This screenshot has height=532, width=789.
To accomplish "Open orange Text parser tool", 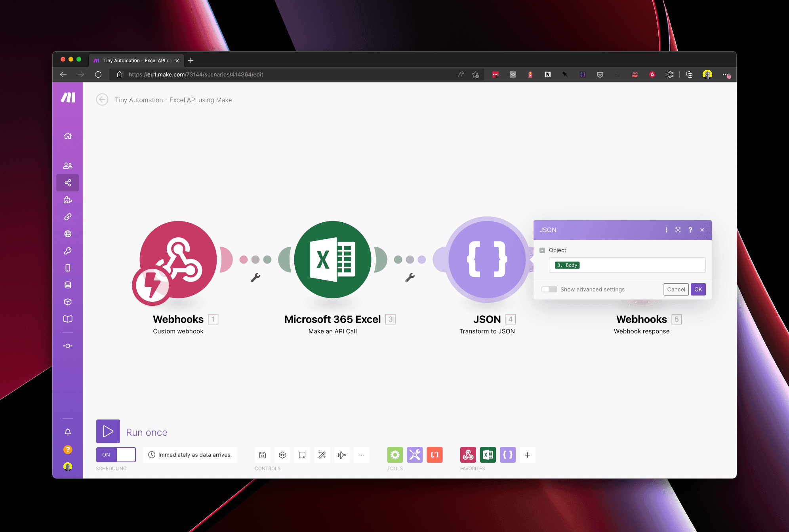I will coord(435,455).
